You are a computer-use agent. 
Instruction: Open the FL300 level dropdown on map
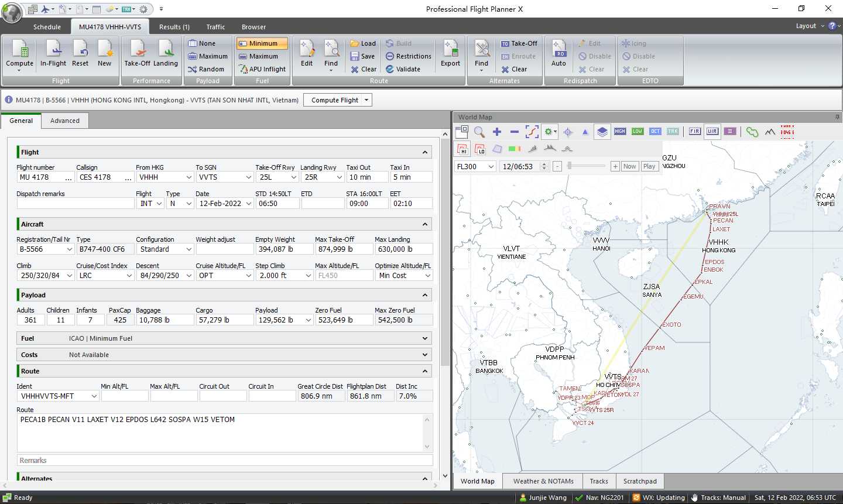(x=491, y=167)
